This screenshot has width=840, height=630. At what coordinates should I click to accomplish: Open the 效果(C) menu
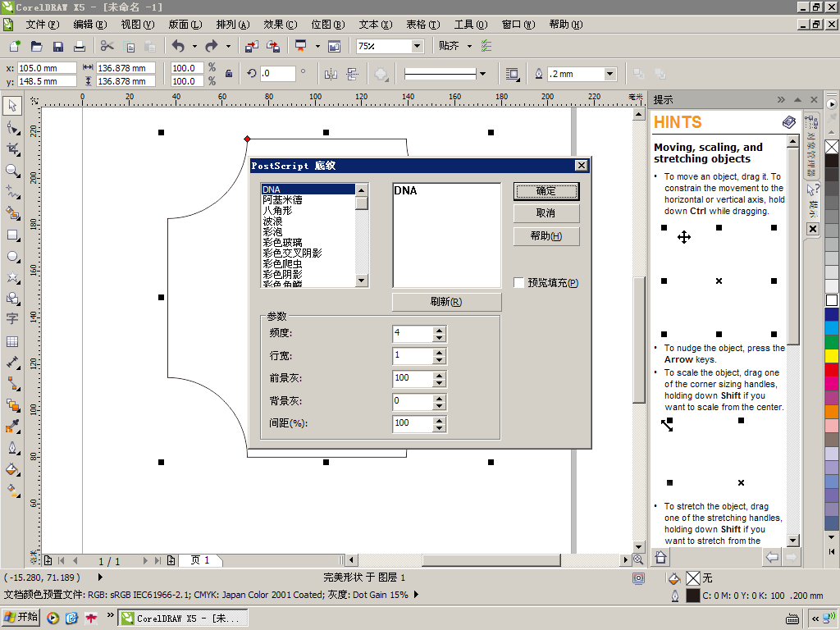(x=281, y=25)
